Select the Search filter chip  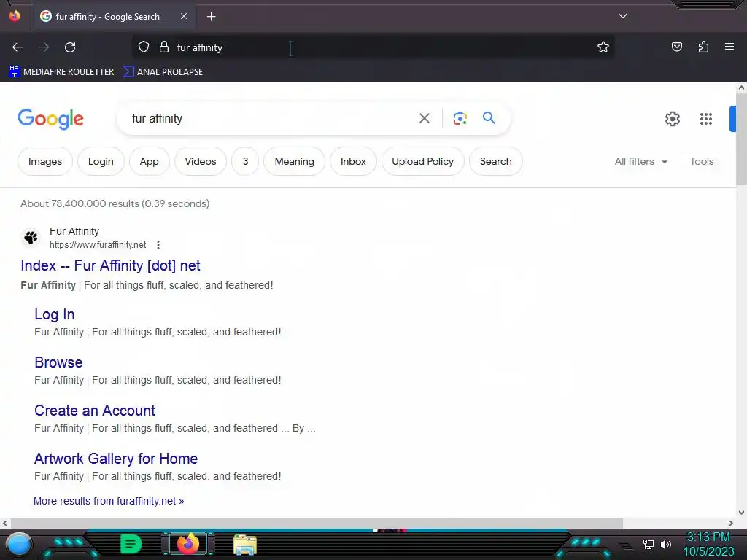point(496,161)
